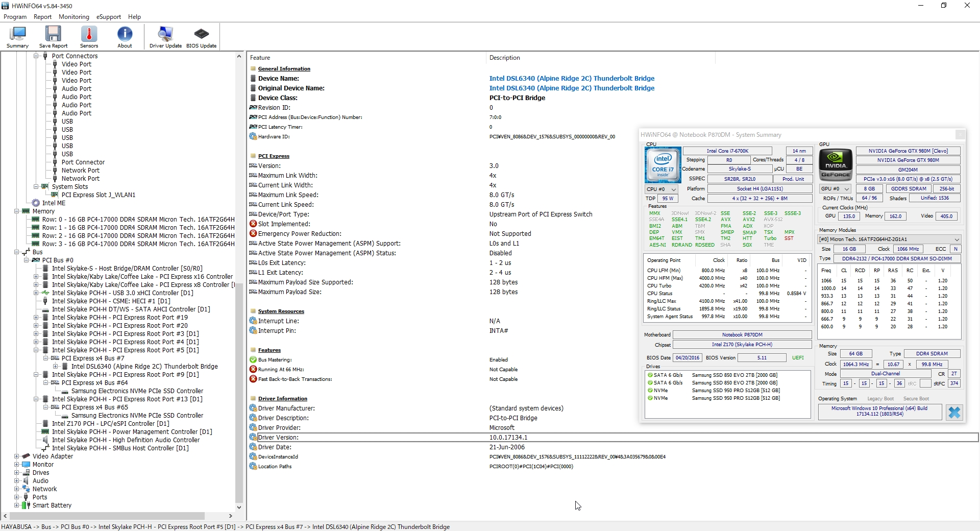980x531 pixels.
Task: Click the Intel Core i7 logo
Action: [663, 165]
